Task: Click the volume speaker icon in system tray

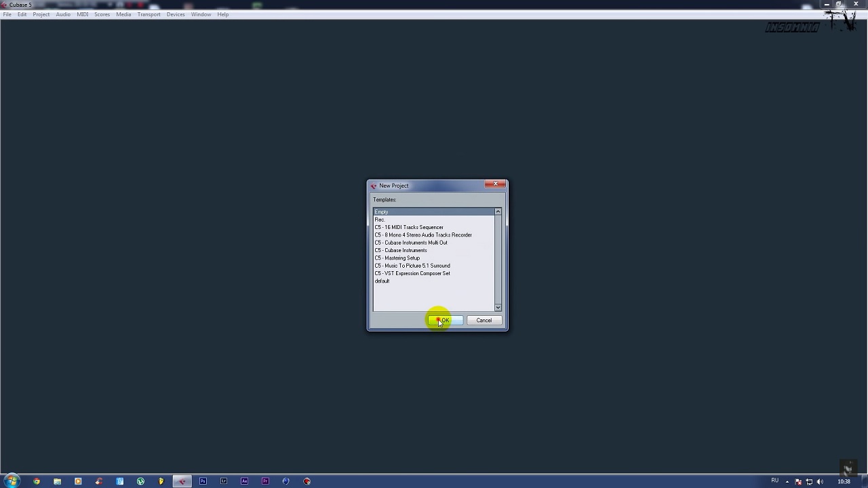Action: pyautogui.click(x=820, y=481)
